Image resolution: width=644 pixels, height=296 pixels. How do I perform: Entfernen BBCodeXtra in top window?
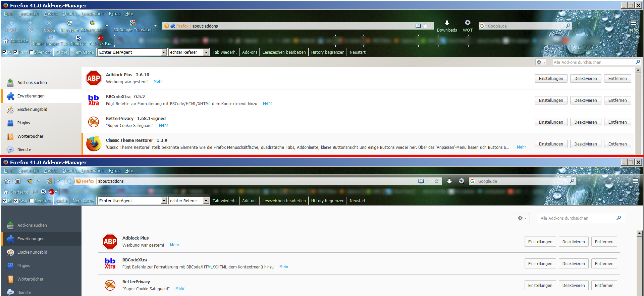[618, 100]
